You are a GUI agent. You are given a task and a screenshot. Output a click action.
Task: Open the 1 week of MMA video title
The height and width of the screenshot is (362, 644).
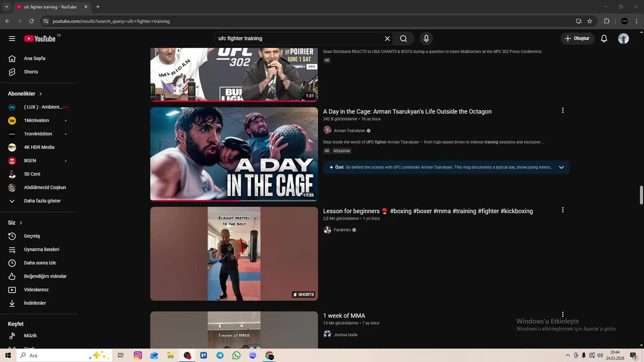[x=344, y=316]
